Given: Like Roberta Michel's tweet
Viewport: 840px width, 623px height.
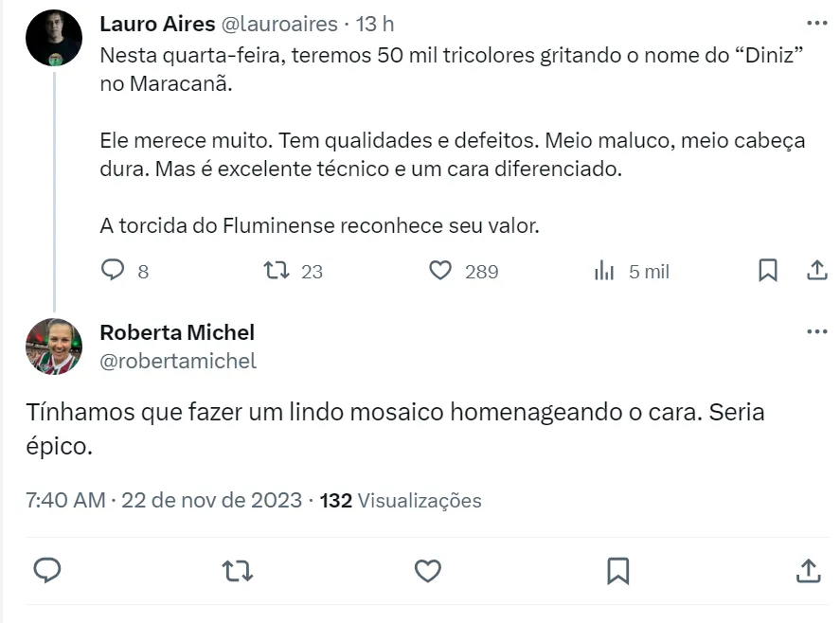Looking at the screenshot, I should point(428,570).
